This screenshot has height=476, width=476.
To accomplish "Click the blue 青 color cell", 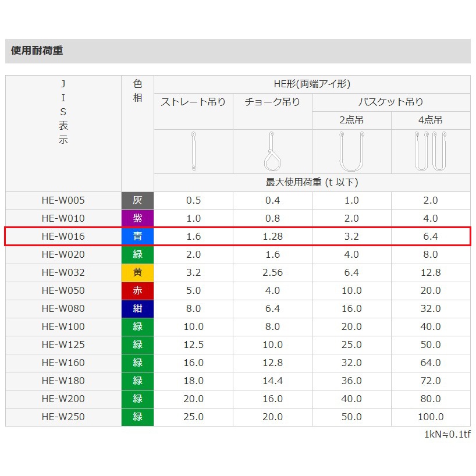I will click(x=137, y=237).
